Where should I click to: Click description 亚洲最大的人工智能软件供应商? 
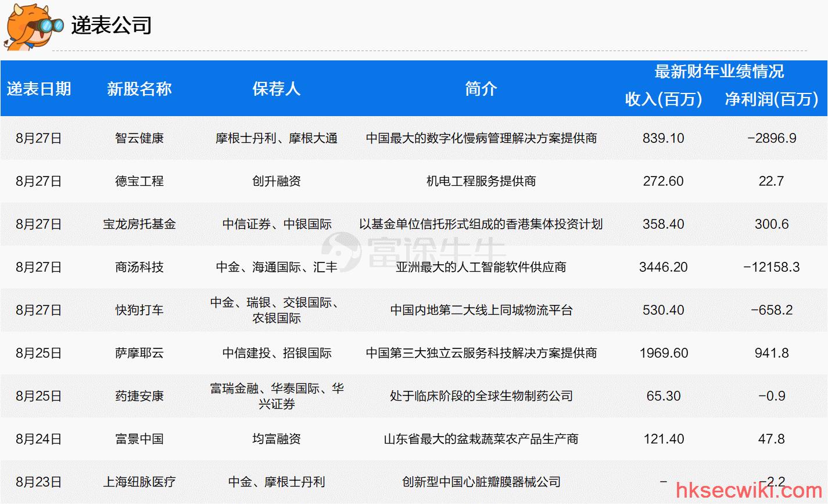pos(481,267)
